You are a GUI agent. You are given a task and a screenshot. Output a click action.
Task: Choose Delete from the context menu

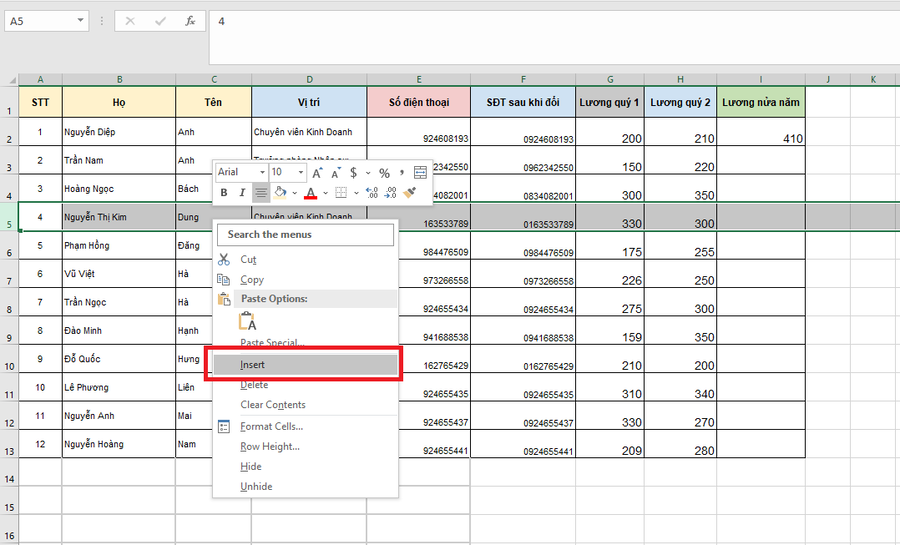click(x=305, y=384)
